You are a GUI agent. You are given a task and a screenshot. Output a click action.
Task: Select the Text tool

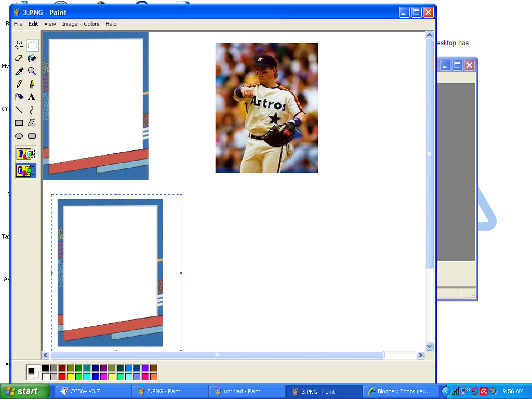tap(32, 97)
